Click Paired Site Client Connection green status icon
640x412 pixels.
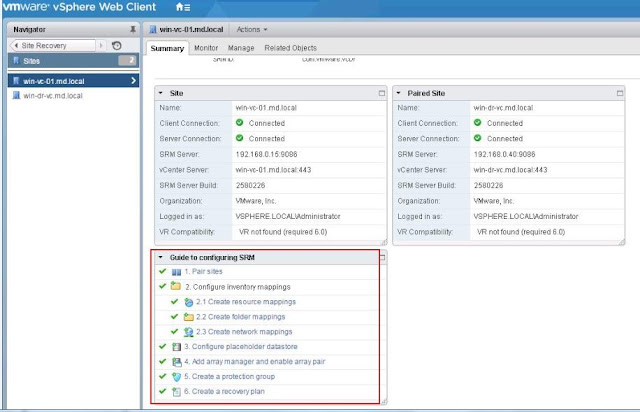tap(478, 122)
